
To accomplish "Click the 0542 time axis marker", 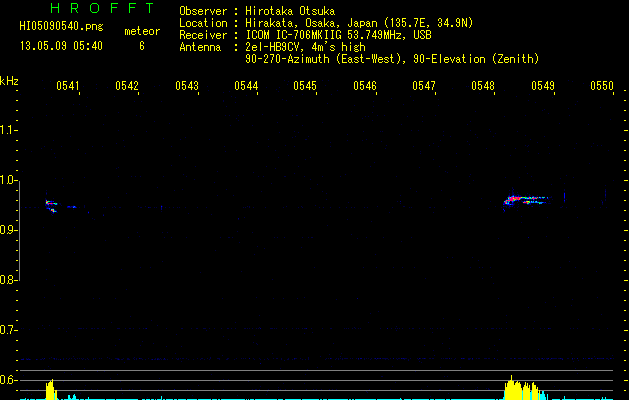I will pos(127,86).
